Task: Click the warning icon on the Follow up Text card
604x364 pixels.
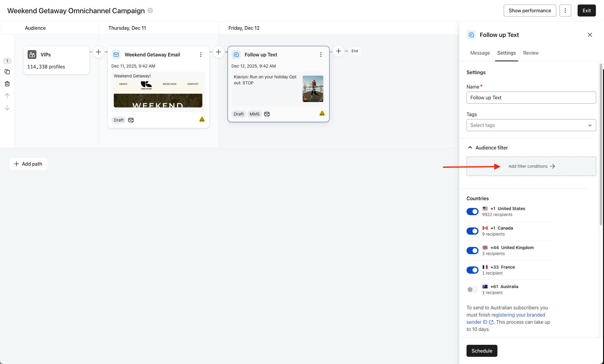Action: point(322,113)
